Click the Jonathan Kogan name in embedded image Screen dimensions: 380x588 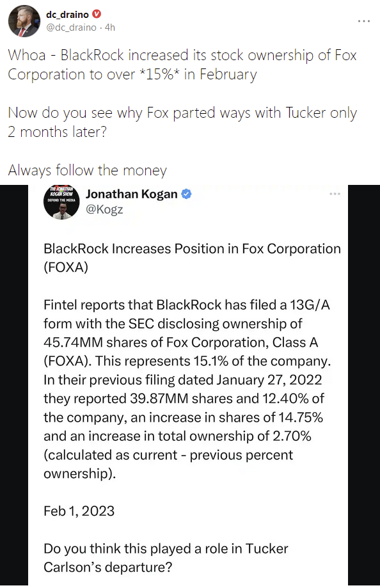coord(131,194)
